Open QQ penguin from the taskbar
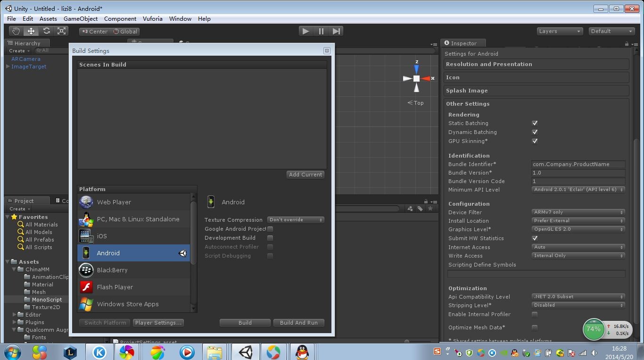This screenshot has height=360, width=644. tap(302, 352)
